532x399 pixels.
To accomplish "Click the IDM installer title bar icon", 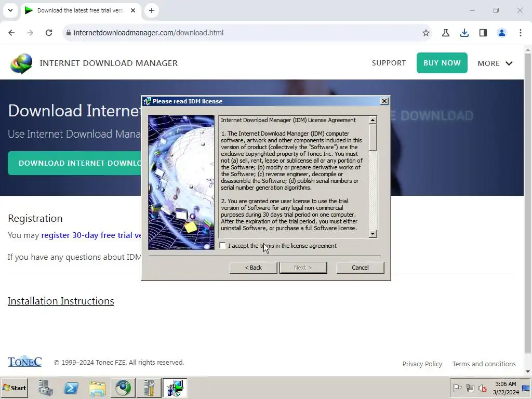I will [147, 101].
